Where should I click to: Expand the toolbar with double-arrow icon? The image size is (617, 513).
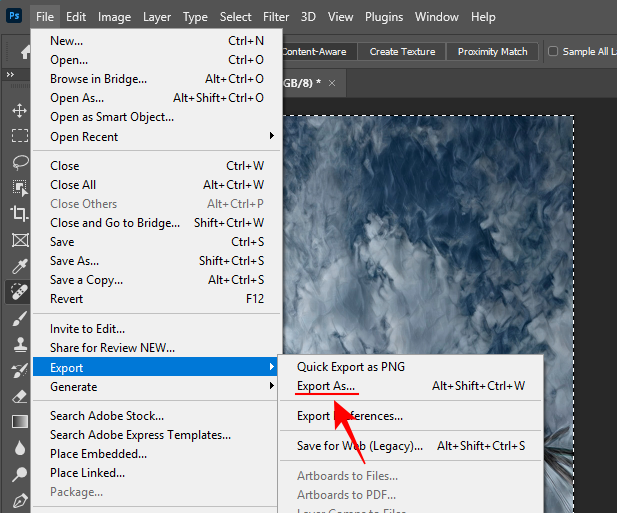(10, 74)
